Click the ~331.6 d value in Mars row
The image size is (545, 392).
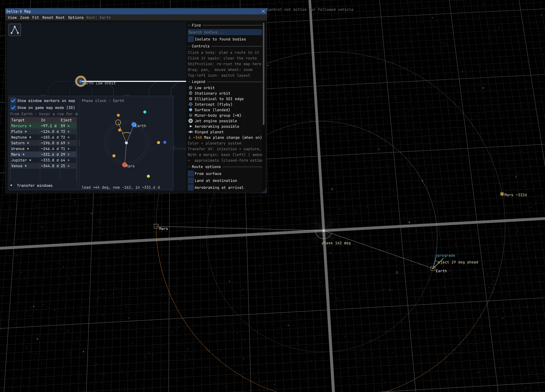[50, 155]
